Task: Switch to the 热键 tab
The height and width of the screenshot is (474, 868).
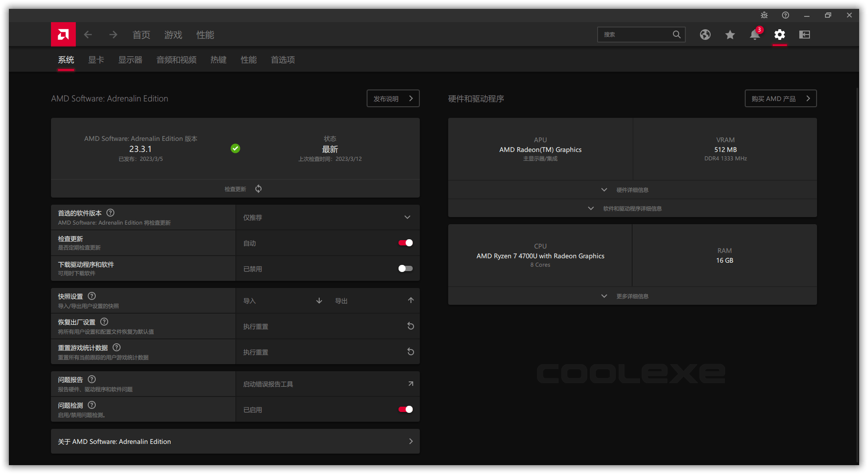Action: coord(219,60)
